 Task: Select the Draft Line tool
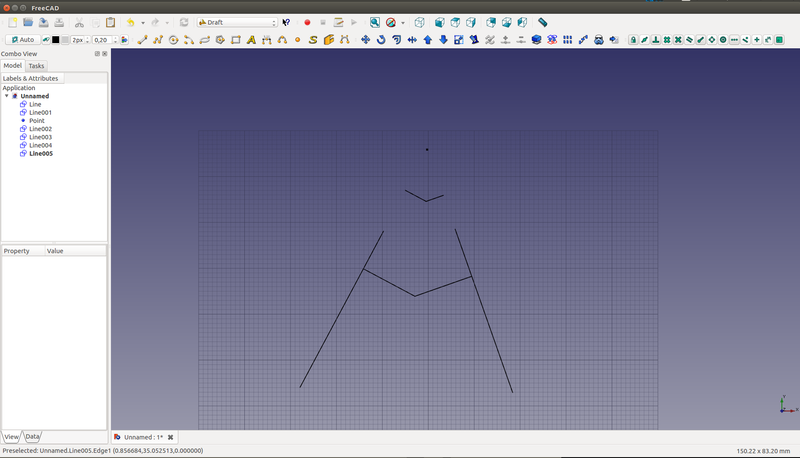142,40
